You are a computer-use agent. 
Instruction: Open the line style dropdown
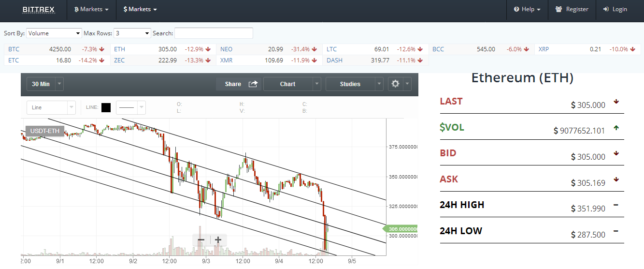[130, 107]
